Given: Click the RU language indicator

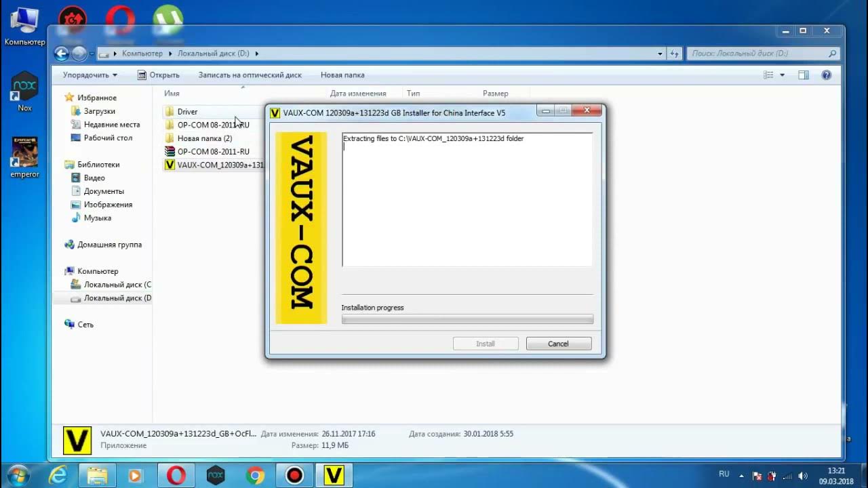Looking at the screenshot, I should 724,474.
